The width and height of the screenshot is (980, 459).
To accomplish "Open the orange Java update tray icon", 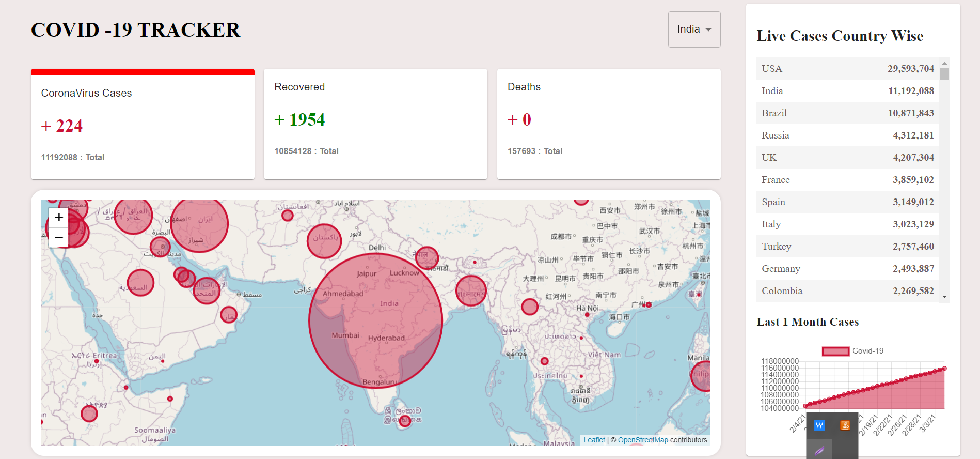I will pos(845,425).
